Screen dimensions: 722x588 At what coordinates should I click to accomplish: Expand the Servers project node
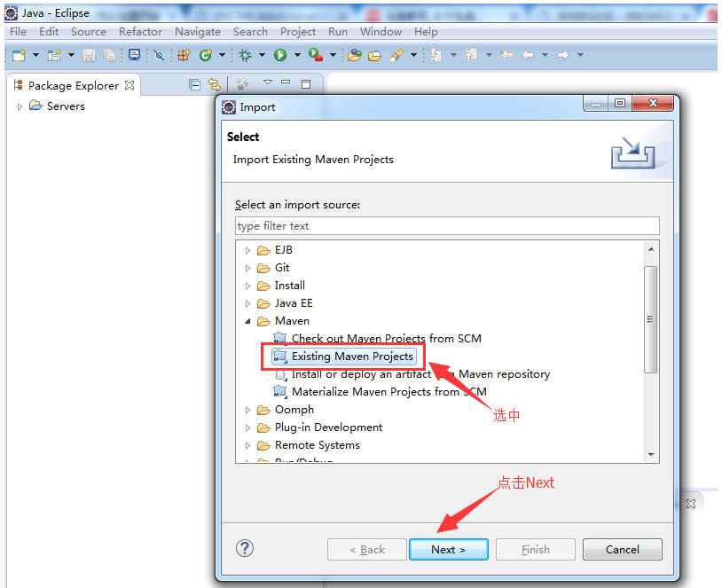pos(20,106)
